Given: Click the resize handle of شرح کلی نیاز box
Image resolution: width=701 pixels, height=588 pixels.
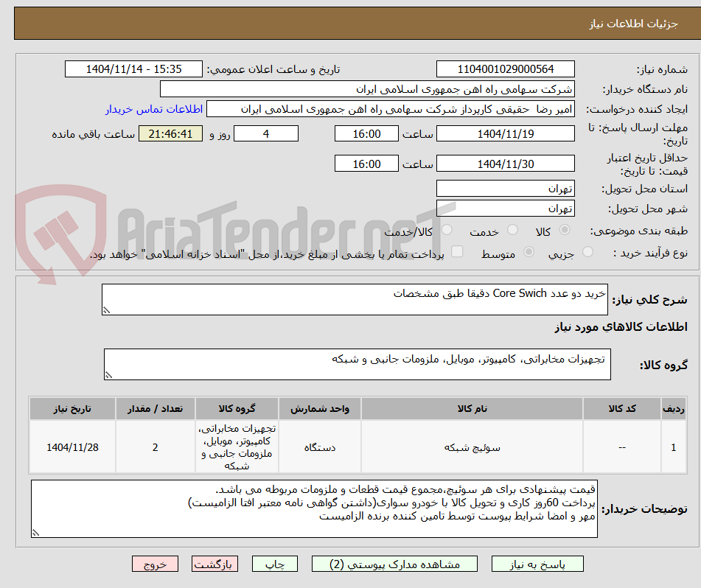Looking at the screenshot, I should [x=106, y=310].
